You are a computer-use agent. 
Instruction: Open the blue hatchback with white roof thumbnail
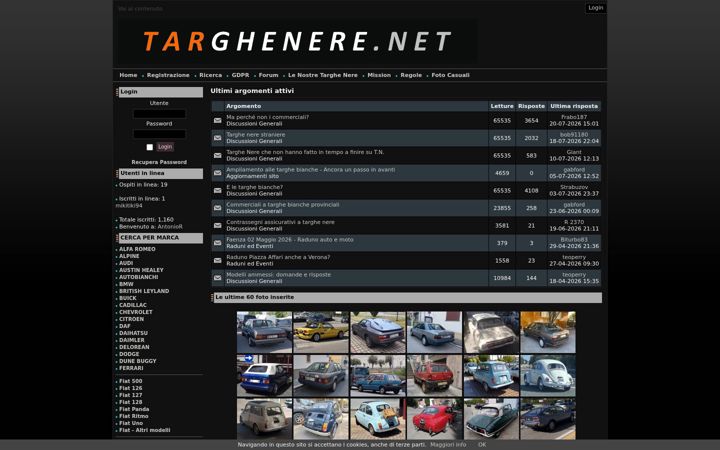(264, 376)
